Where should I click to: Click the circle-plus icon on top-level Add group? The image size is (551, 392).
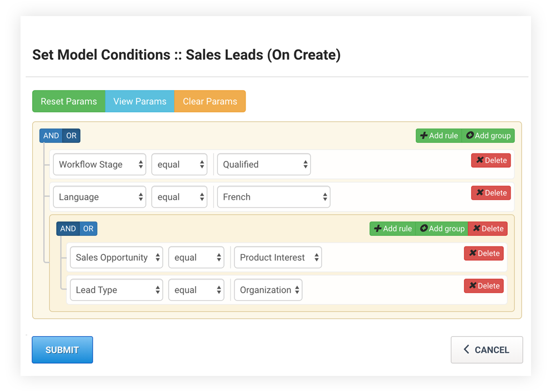pos(470,136)
